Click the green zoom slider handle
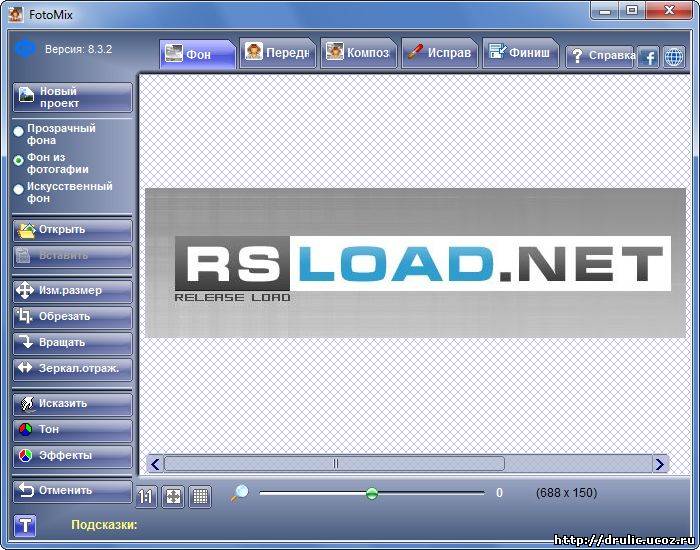This screenshot has height=550, width=700. coord(372,493)
